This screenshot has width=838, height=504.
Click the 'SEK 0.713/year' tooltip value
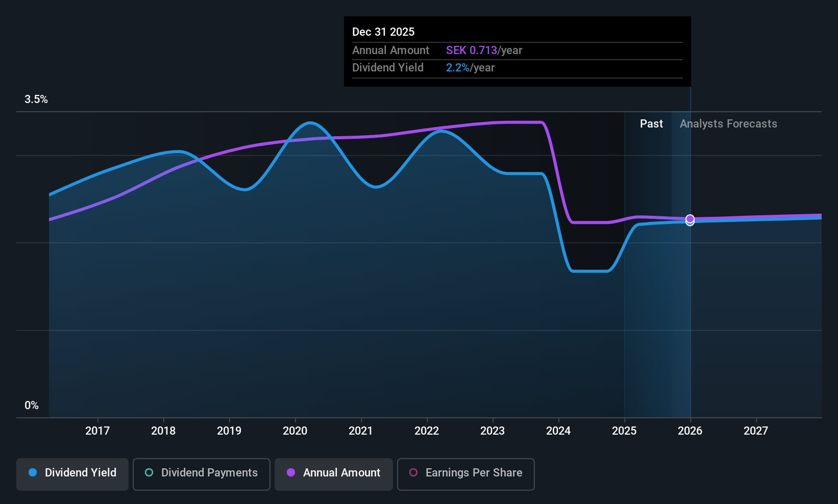484,51
